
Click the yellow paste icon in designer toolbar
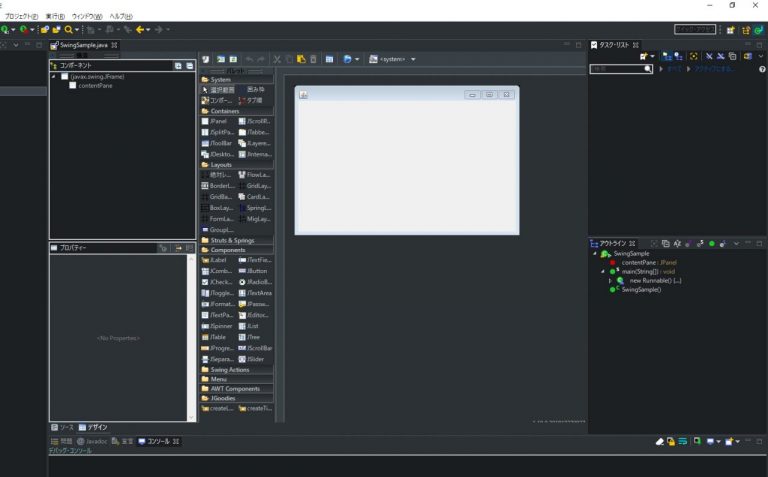tap(301, 59)
